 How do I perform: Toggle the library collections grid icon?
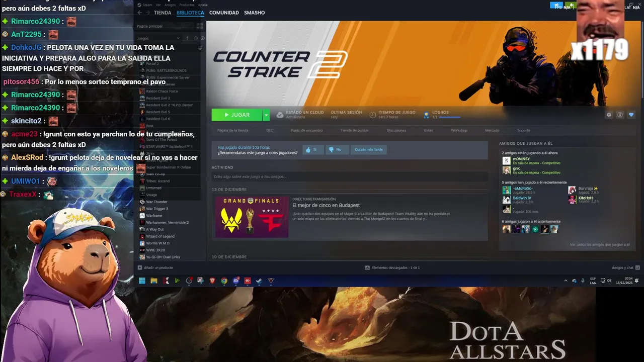point(200,26)
